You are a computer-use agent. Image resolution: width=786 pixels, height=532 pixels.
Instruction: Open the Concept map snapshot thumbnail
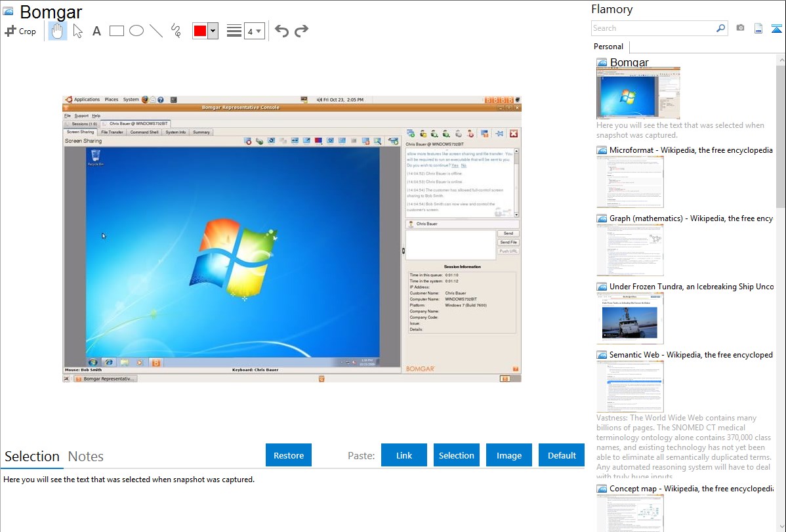pyautogui.click(x=630, y=513)
